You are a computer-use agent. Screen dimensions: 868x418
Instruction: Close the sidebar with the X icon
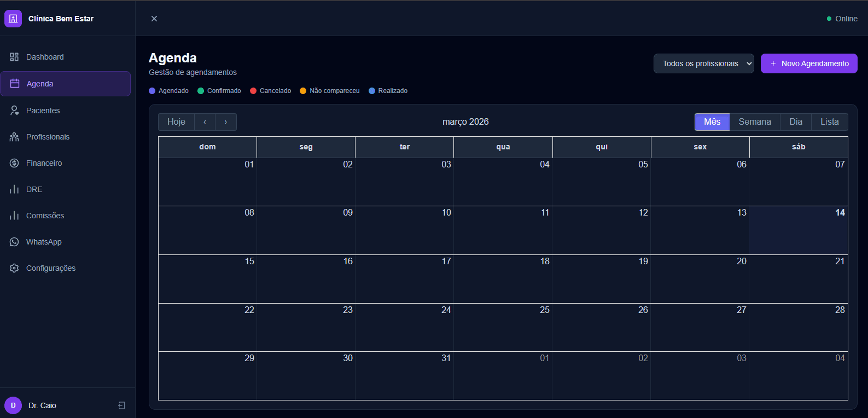click(x=154, y=19)
